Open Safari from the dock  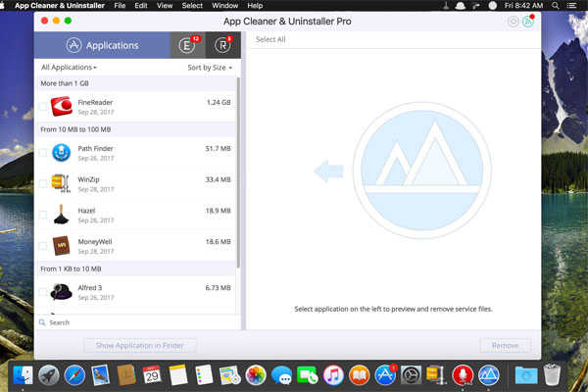(x=74, y=374)
